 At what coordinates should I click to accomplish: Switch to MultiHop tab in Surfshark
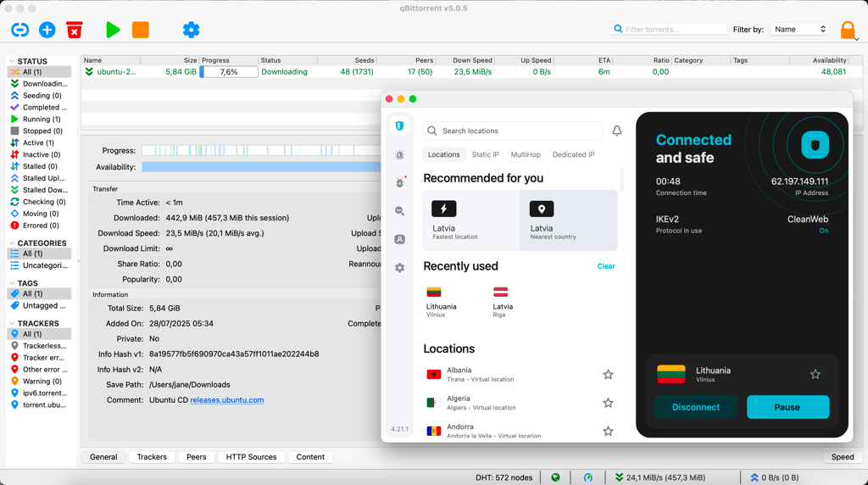(x=526, y=154)
